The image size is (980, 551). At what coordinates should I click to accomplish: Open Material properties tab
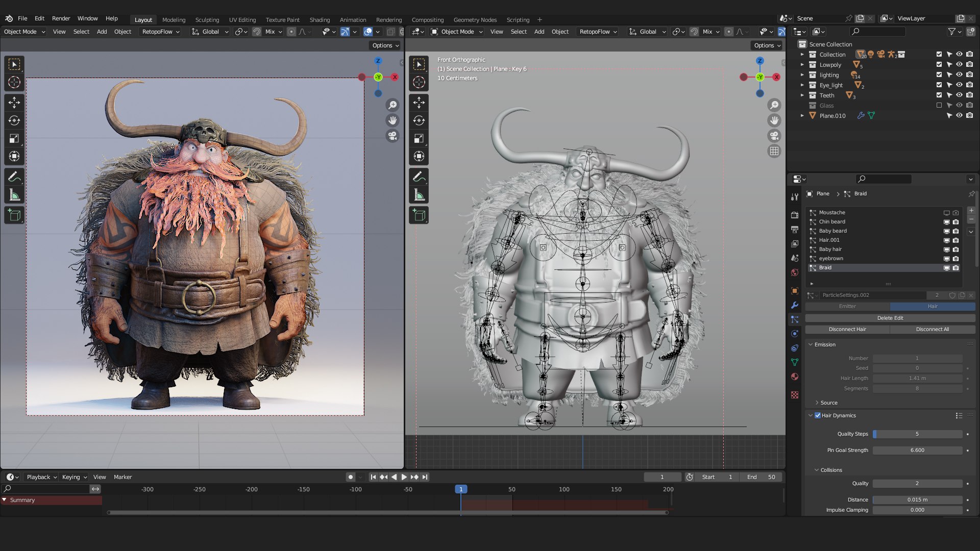coord(795,377)
